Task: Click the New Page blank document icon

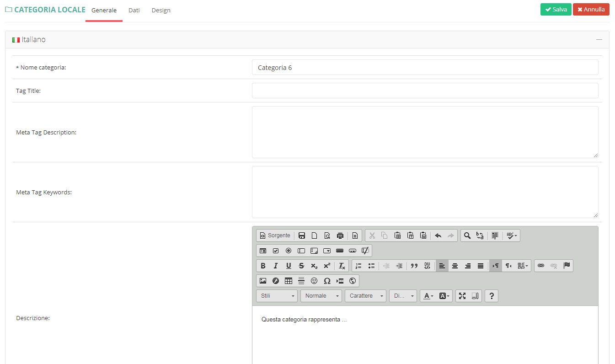Action: pyautogui.click(x=315, y=236)
